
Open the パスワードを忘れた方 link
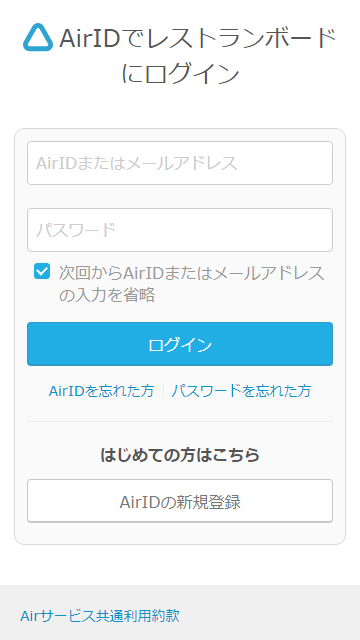[x=241, y=391]
